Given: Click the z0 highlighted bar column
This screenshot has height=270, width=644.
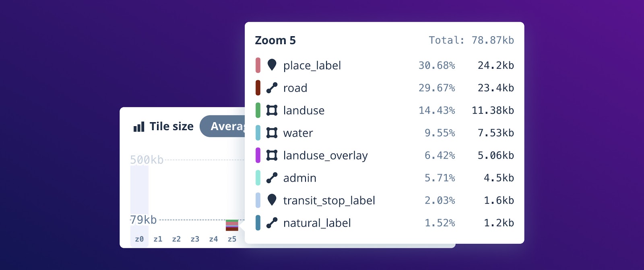Looking at the screenshot, I should [139, 200].
